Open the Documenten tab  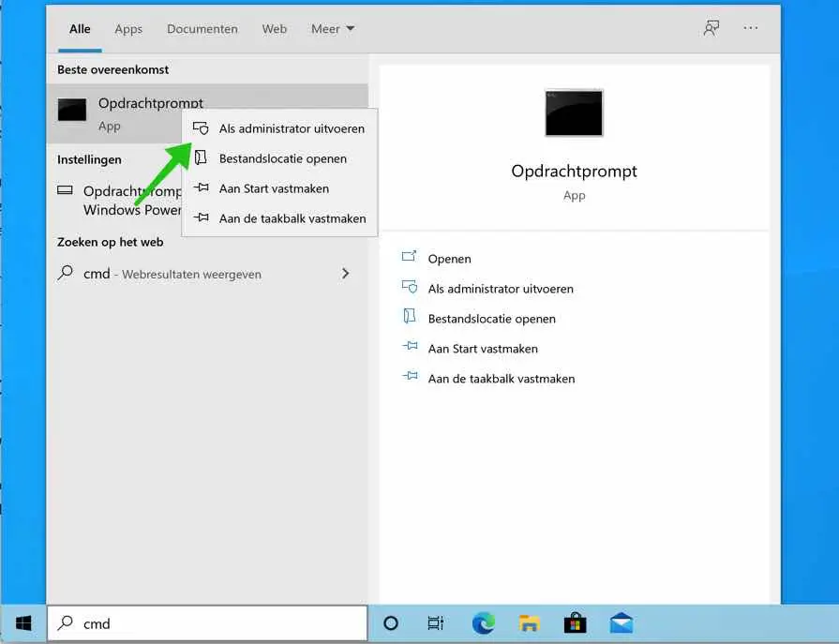point(202,29)
